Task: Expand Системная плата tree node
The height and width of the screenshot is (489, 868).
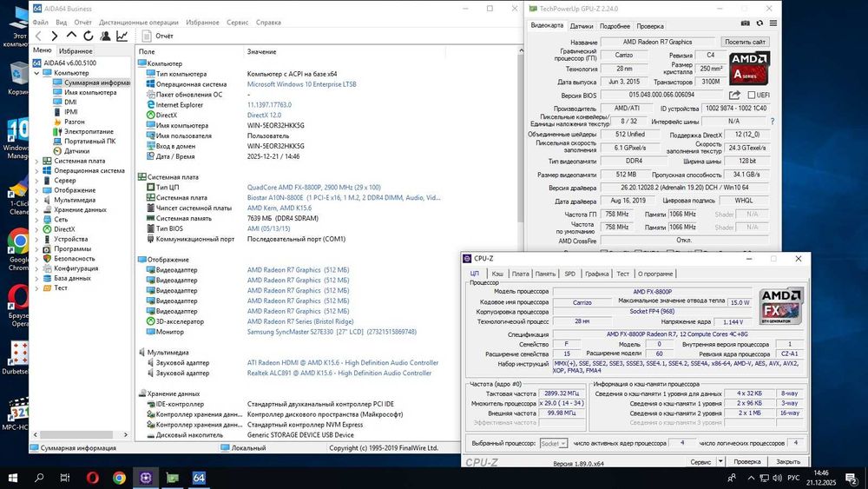Action: pos(37,162)
